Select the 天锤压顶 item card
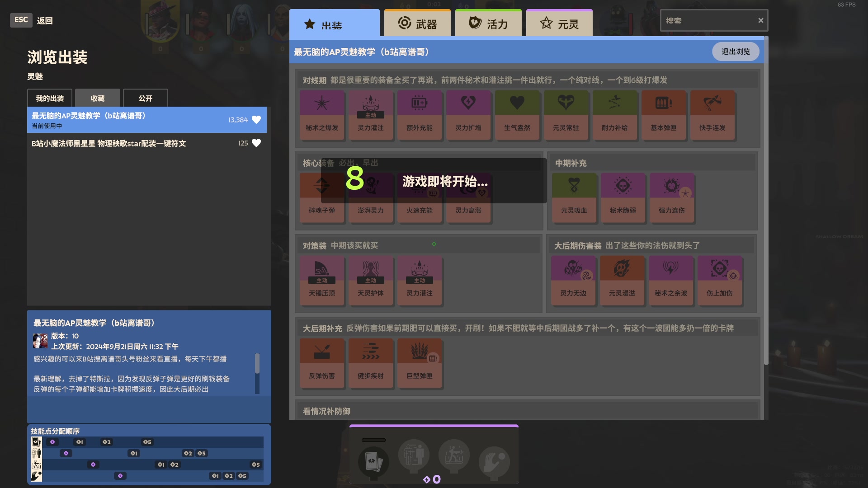Image resolution: width=868 pixels, height=488 pixels. pos(322,281)
